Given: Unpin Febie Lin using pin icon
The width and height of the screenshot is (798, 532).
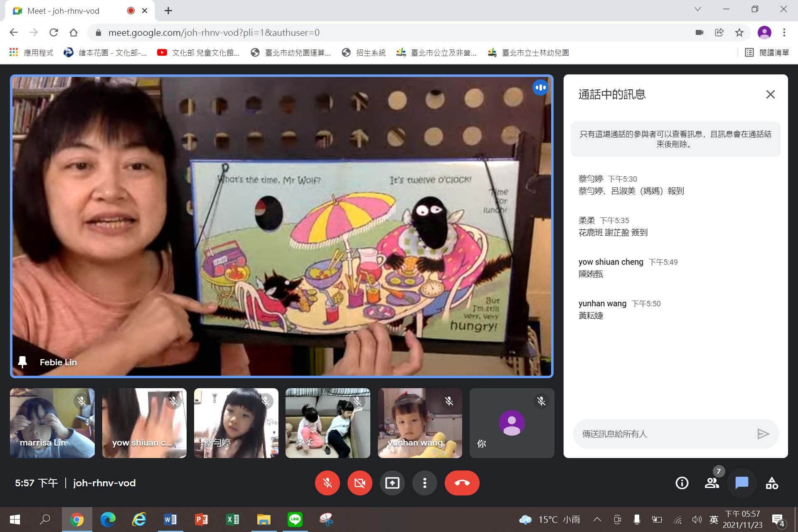Looking at the screenshot, I should (x=22, y=362).
